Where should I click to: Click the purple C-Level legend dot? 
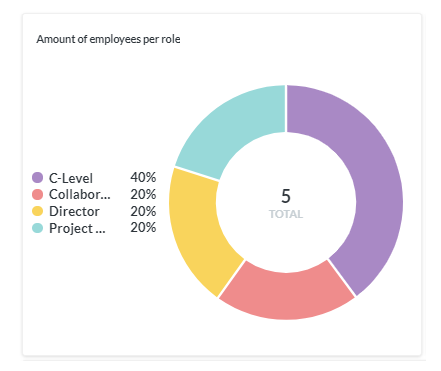coord(37,178)
